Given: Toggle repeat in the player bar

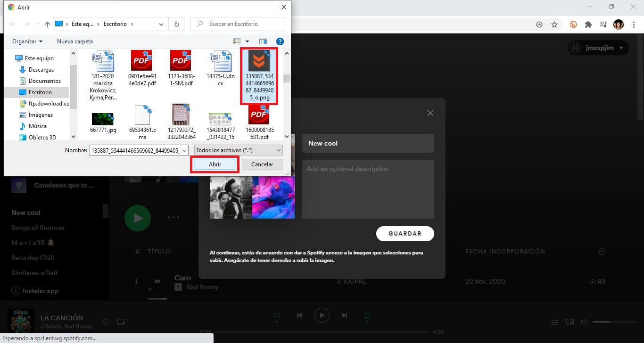Looking at the screenshot, I should 367,315.
